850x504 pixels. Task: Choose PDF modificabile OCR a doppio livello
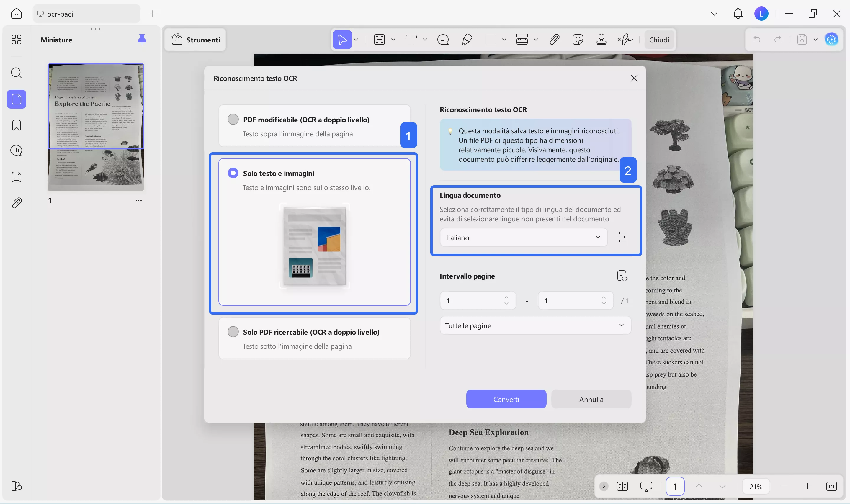pos(233,119)
